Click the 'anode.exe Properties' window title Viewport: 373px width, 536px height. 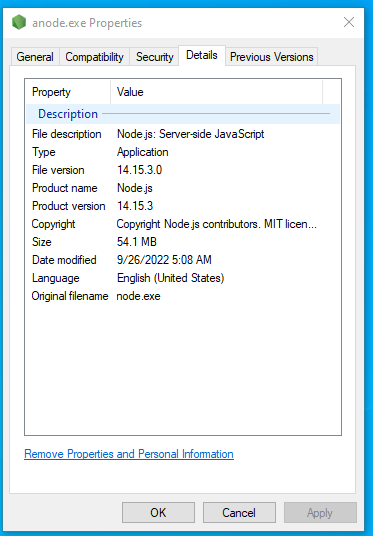click(87, 23)
